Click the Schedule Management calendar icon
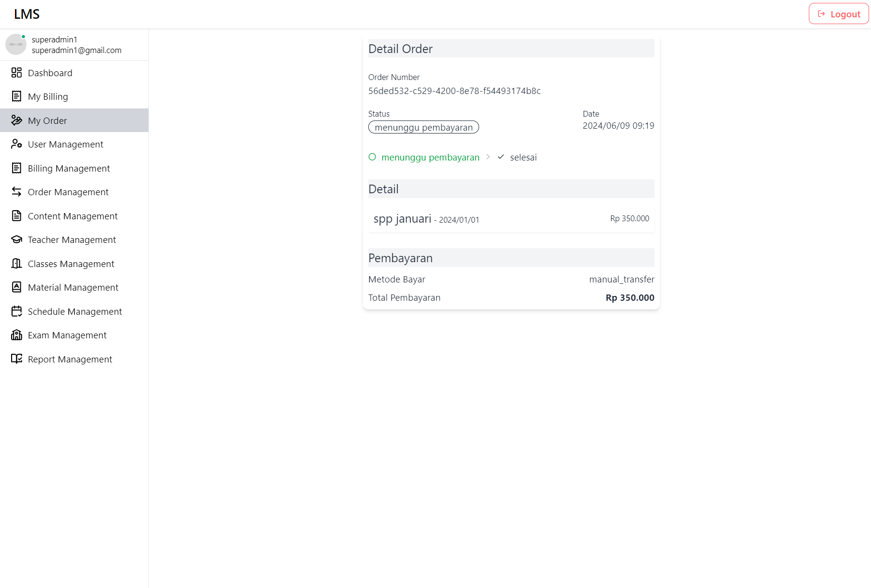The image size is (871, 588). coord(16,311)
